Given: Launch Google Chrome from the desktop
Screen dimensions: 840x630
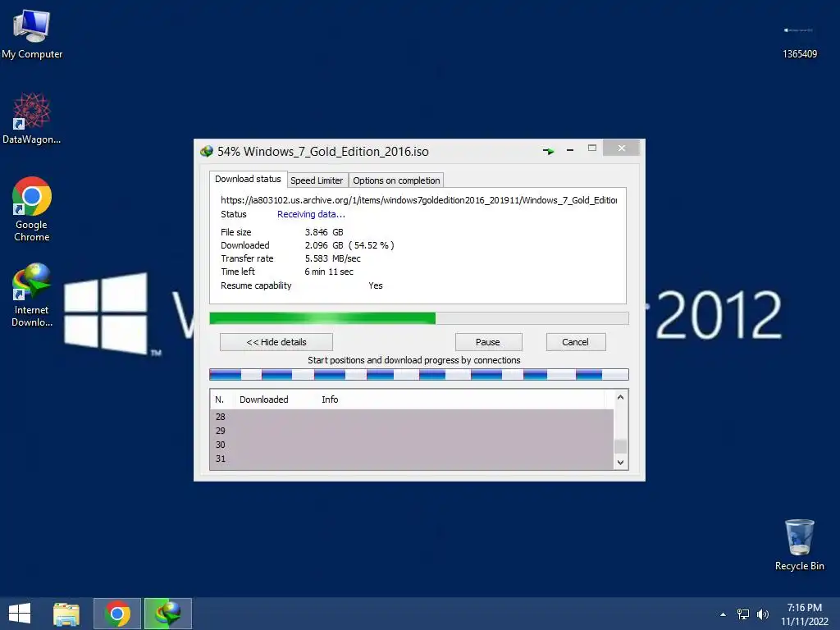Looking at the screenshot, I should click(x=32, y=209).
